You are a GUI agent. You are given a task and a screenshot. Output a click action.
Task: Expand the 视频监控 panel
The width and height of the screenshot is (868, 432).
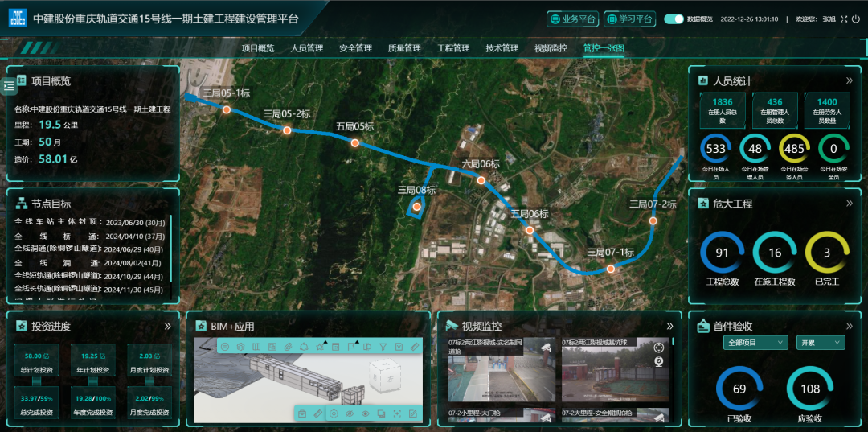click(x=669, y=327)
